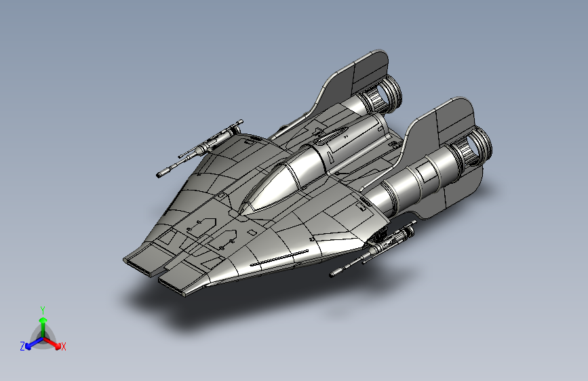Select the left wingtip laser cannon barrel
This screenshot has width=588, height=381.
(199, 149)
